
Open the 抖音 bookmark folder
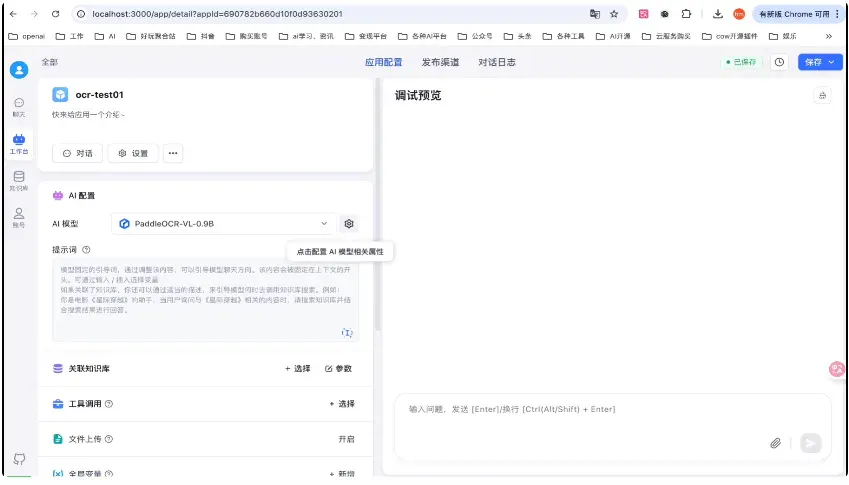pos(200,36)
